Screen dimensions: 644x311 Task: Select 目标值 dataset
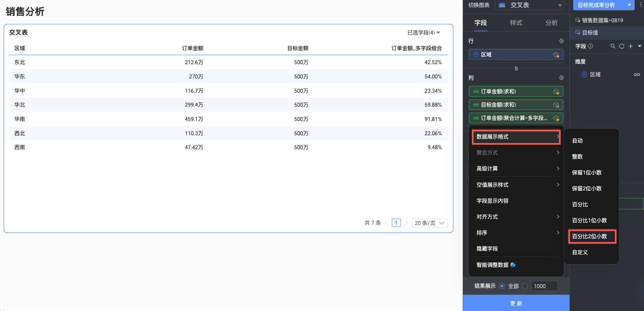click(607, 32)
